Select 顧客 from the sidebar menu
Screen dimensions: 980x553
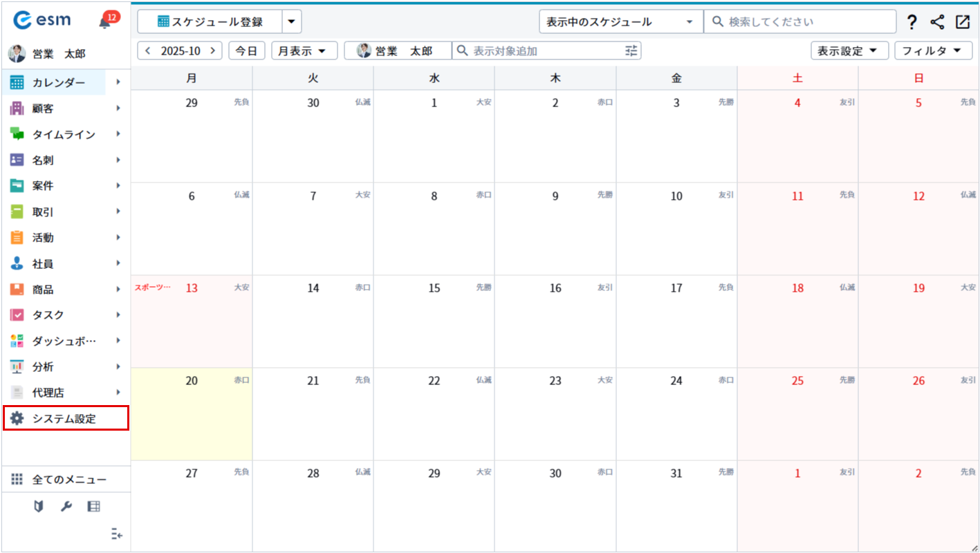43,109
